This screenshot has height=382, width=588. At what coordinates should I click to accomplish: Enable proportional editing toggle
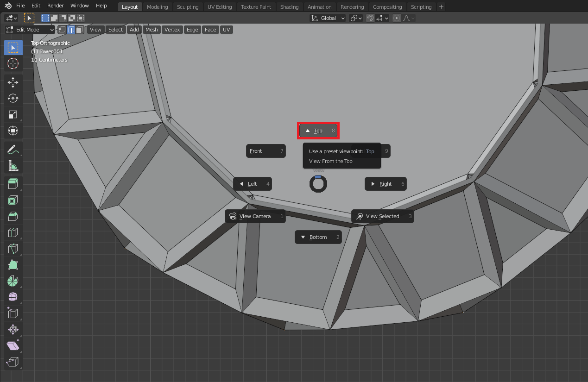(397, 18)
